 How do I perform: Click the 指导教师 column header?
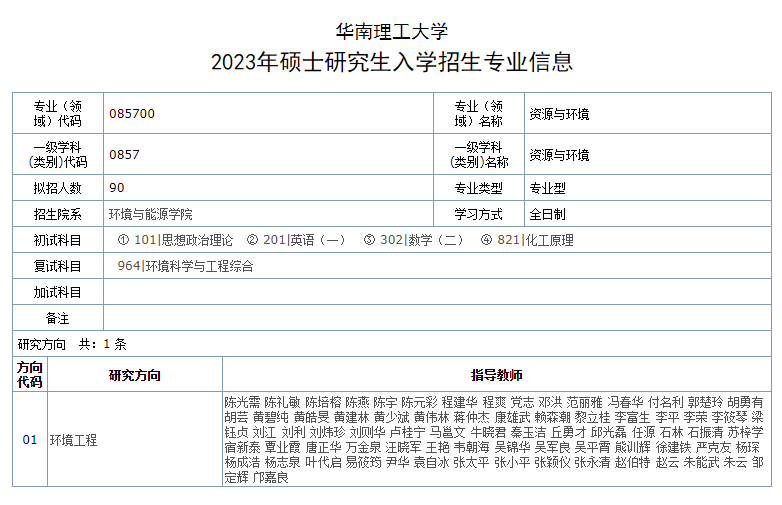(497, 375)
